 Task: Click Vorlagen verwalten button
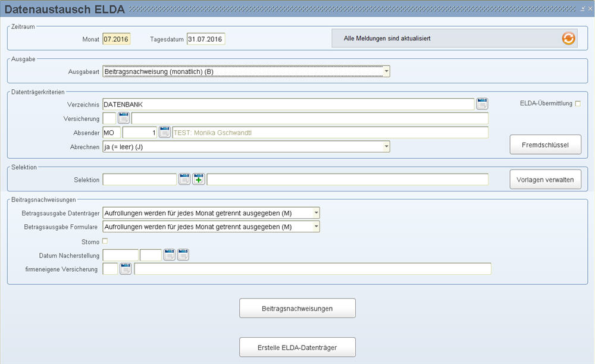click(x=545, y=180)
